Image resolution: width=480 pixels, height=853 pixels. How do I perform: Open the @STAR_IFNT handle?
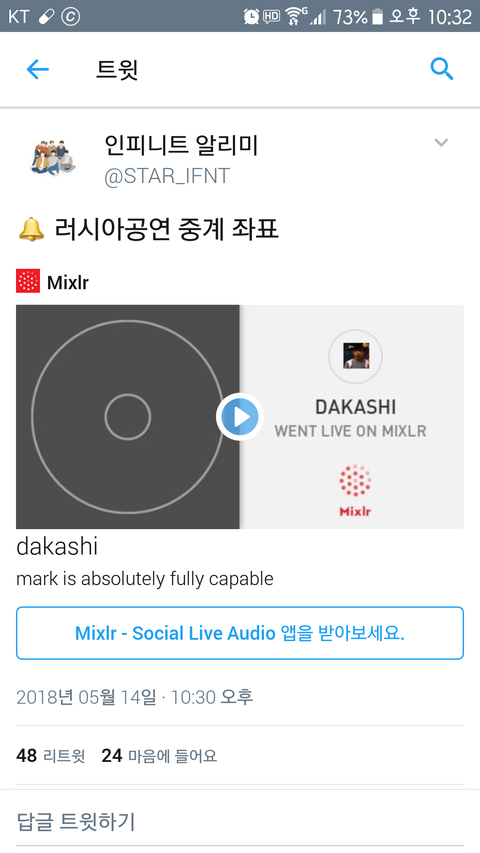tap(167, 176)
